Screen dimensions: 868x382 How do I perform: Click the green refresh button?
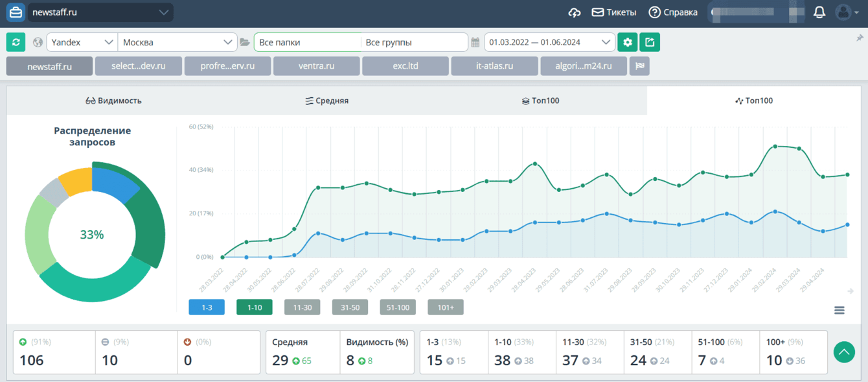[16, 42]
